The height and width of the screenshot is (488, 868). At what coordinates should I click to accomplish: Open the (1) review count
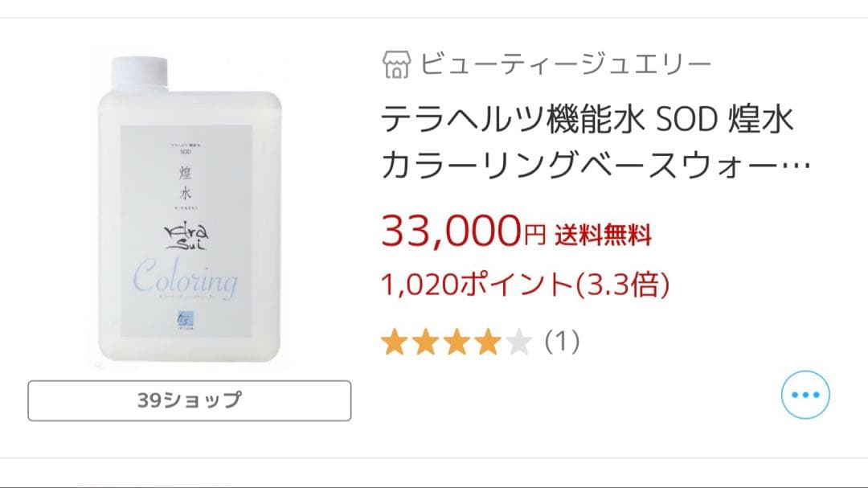tap(562, 343)
